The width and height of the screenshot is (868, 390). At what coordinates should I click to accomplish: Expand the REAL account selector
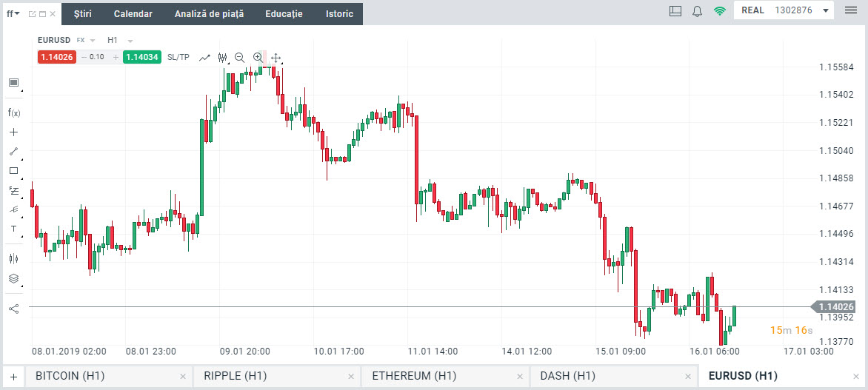click(x=825, y=11)
